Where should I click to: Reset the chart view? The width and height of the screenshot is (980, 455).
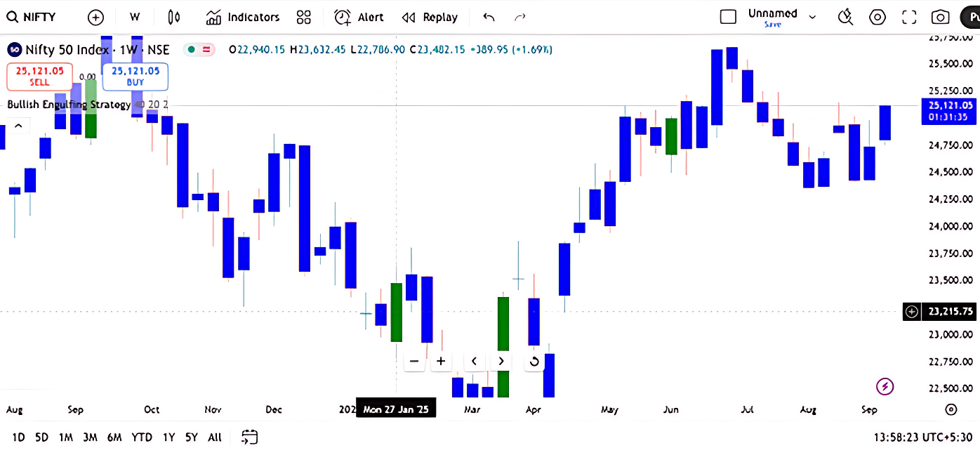pyautogui.click(x=534, y=361)
